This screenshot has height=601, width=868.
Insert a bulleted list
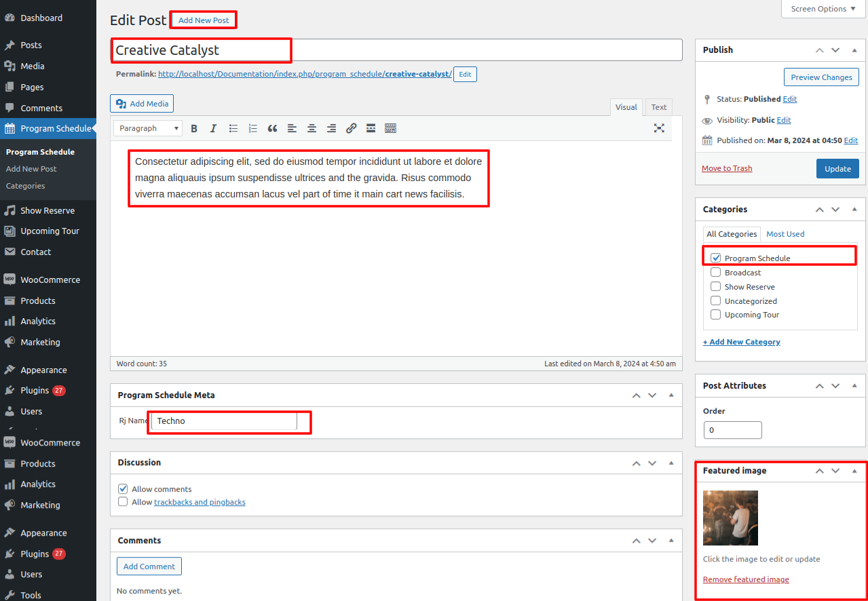click(233, 128)
